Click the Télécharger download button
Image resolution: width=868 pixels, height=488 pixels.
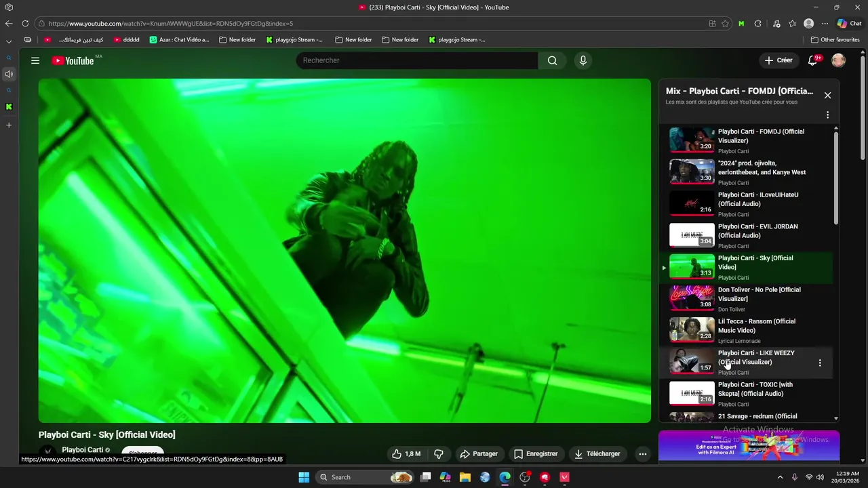point(597,454)
